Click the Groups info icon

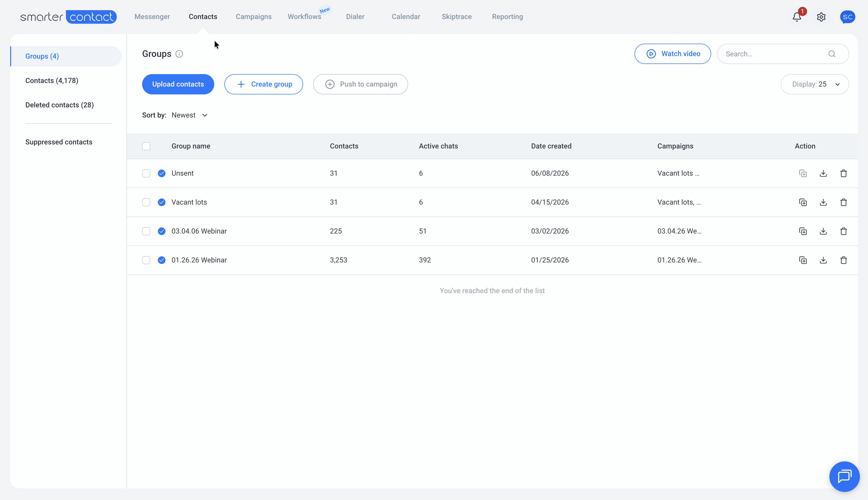tap(179, 54)
